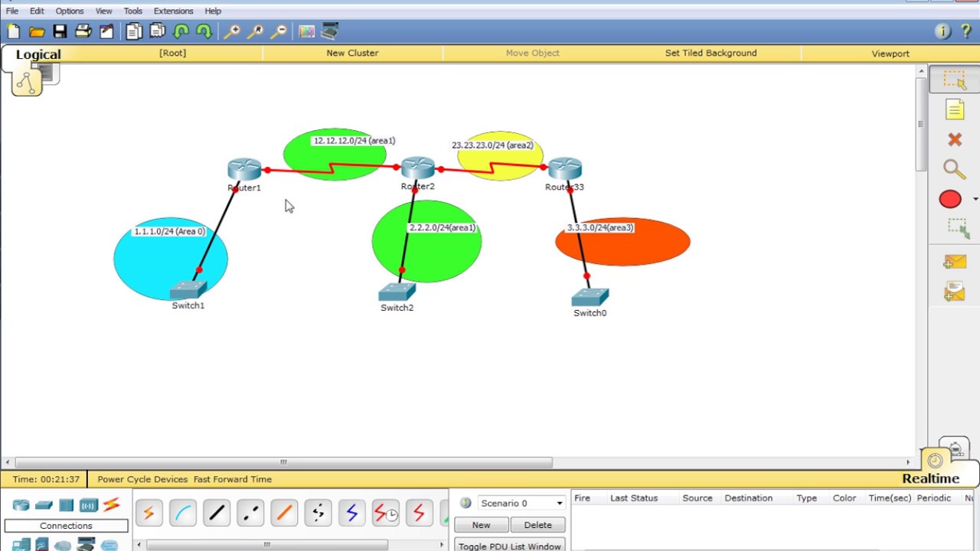
Task: Pick the Inspect magnifier tool
Action: [x=954, y=169]
